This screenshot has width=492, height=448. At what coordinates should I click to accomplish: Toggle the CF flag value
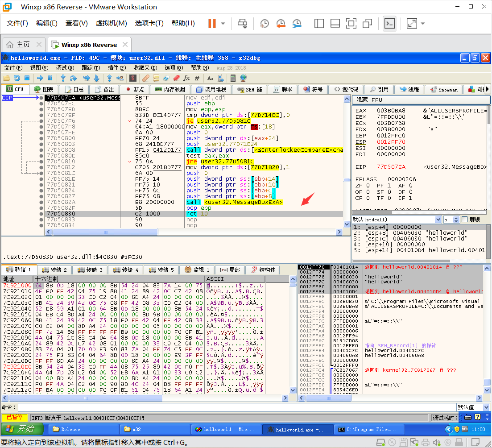tap(368, 198)
